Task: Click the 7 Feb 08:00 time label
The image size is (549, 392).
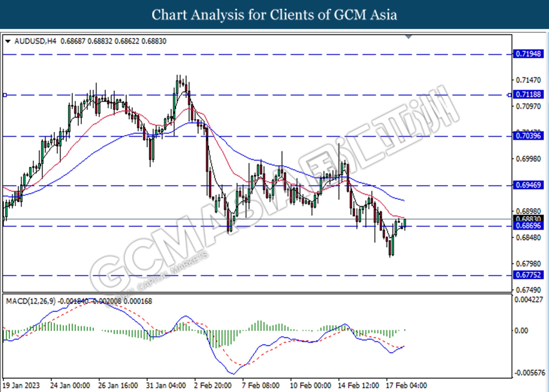Action: (x=261, y=385)
